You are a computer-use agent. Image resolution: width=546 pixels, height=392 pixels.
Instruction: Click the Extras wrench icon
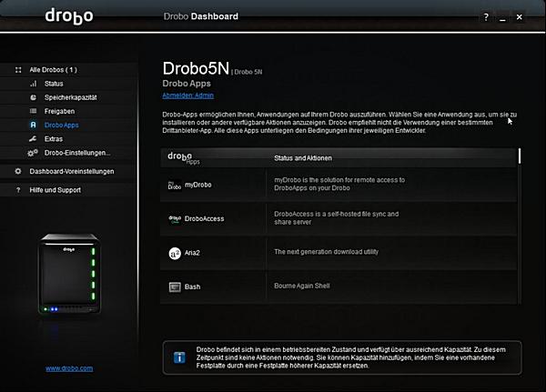(33, 139)
